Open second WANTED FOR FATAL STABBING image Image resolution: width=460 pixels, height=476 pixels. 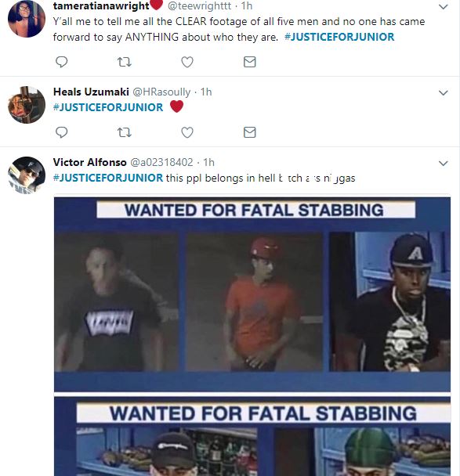pyautogui.click(x=252, y=436)
